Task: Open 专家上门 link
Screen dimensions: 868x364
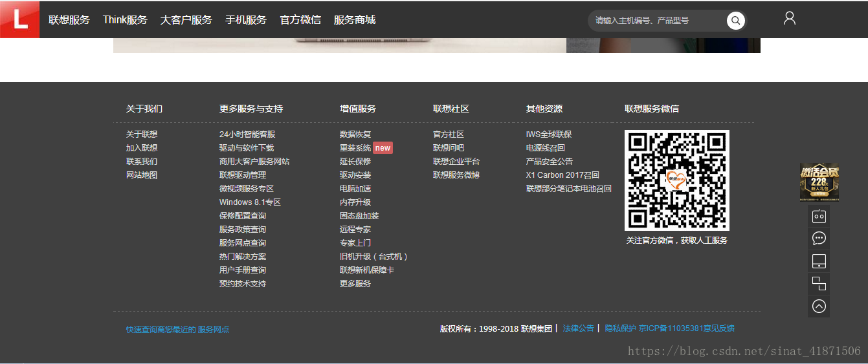Action: 355,243
